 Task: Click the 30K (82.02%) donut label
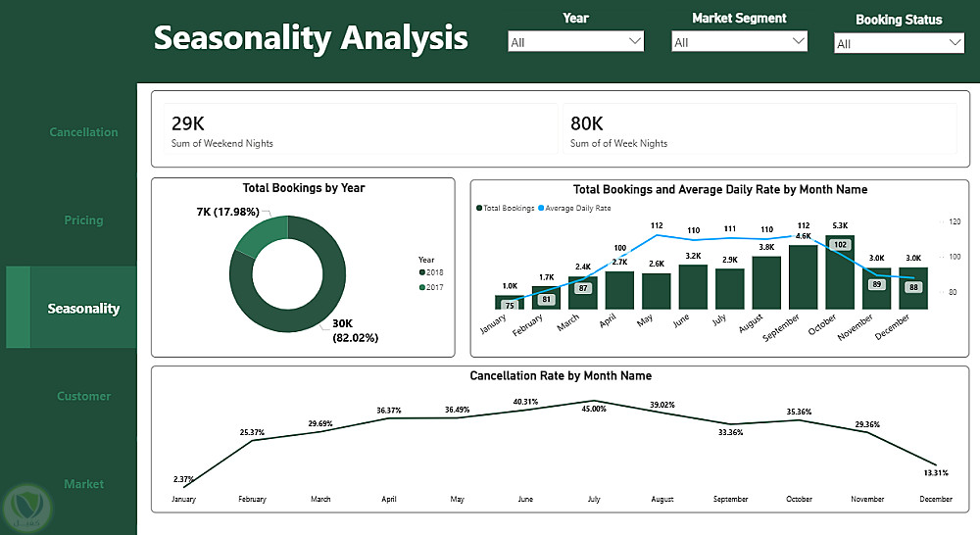click(x=355, y=330)
